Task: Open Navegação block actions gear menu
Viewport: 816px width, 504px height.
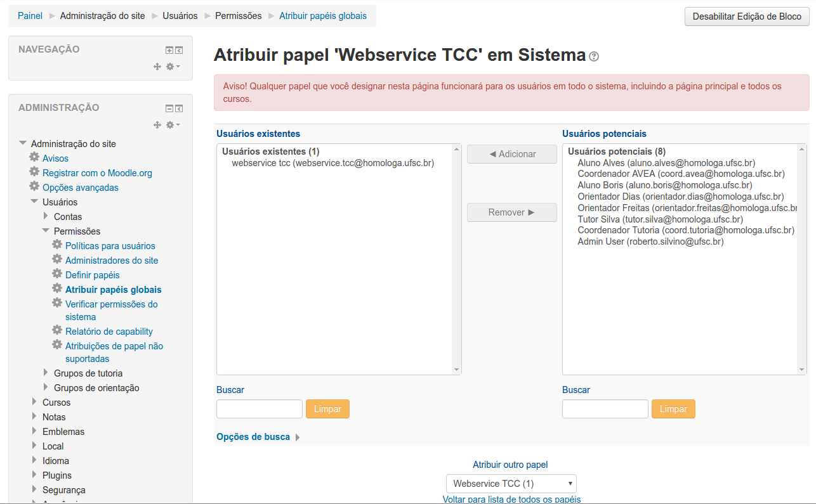Action: tap(173, 66)
